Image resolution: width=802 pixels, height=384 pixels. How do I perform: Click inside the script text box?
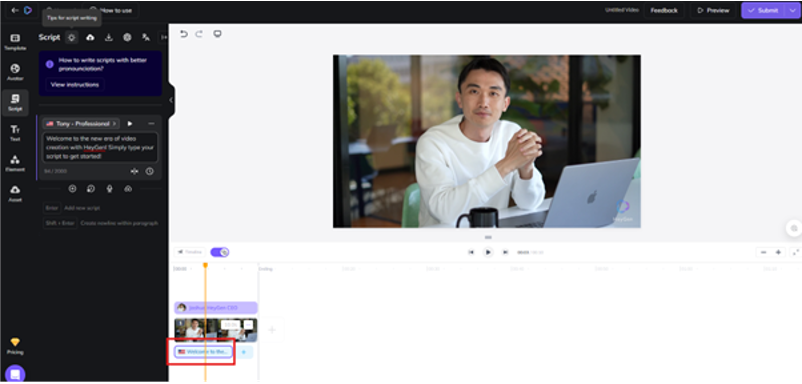[100, 147]
